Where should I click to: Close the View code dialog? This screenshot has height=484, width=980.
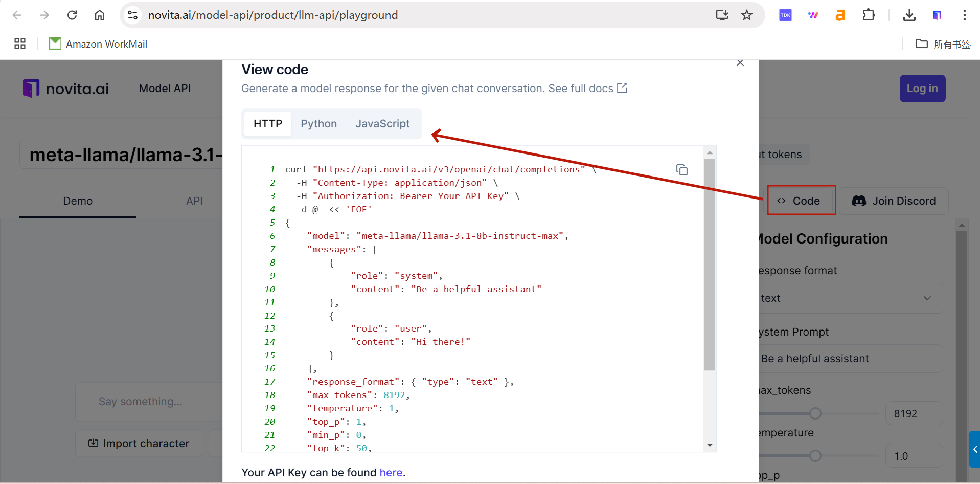[740, 63]
